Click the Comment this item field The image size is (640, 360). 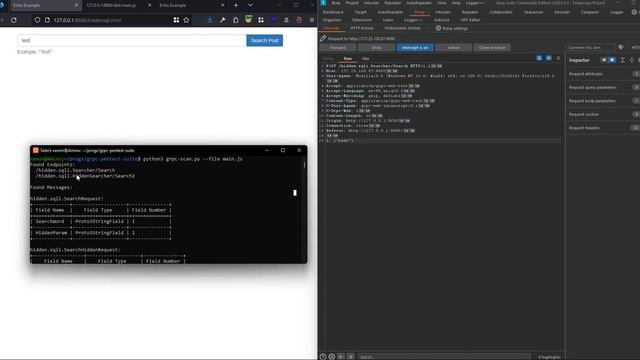click(590, 47)
